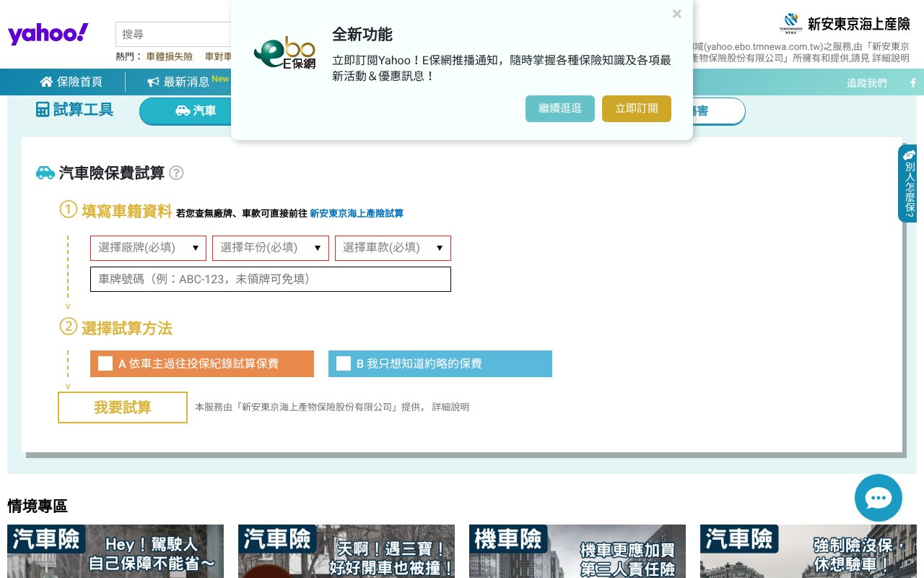
Task: Check option A 依車主過往投保紀錄試算保費
Action: point(105,363)
